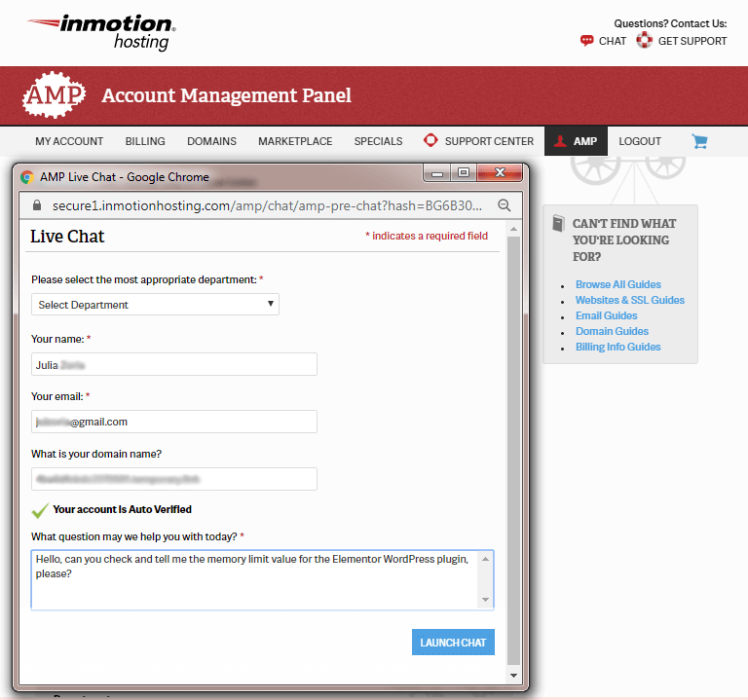Screen dimensions: 748x700
Task: Open Billing Info Guides link
Action: (617, 347)
